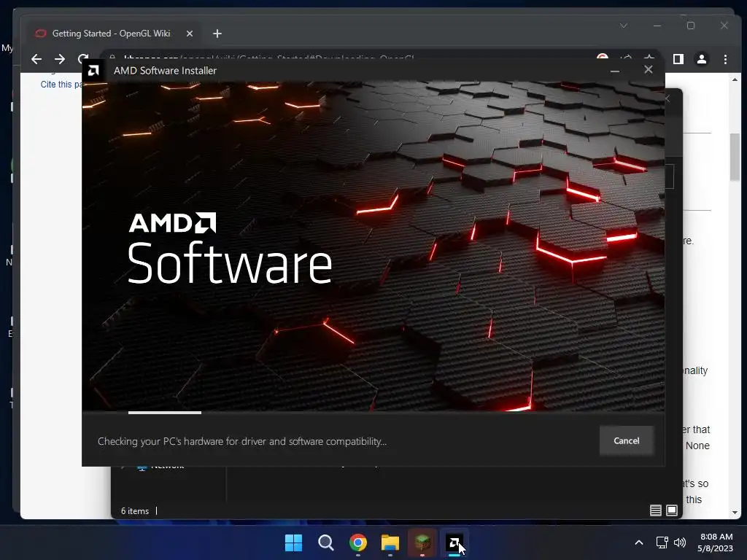
Task: Open Minecraft from the taskbar
Action: (x=422, y=542)
